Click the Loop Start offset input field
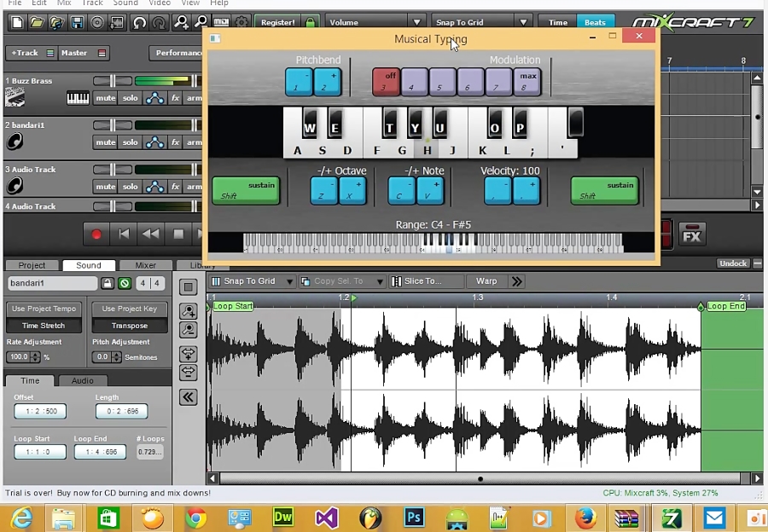 (x=39, y=452)
